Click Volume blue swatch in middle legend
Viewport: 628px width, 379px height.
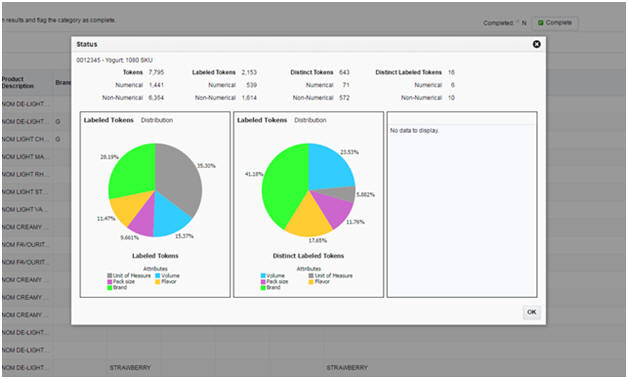[263, 276]
